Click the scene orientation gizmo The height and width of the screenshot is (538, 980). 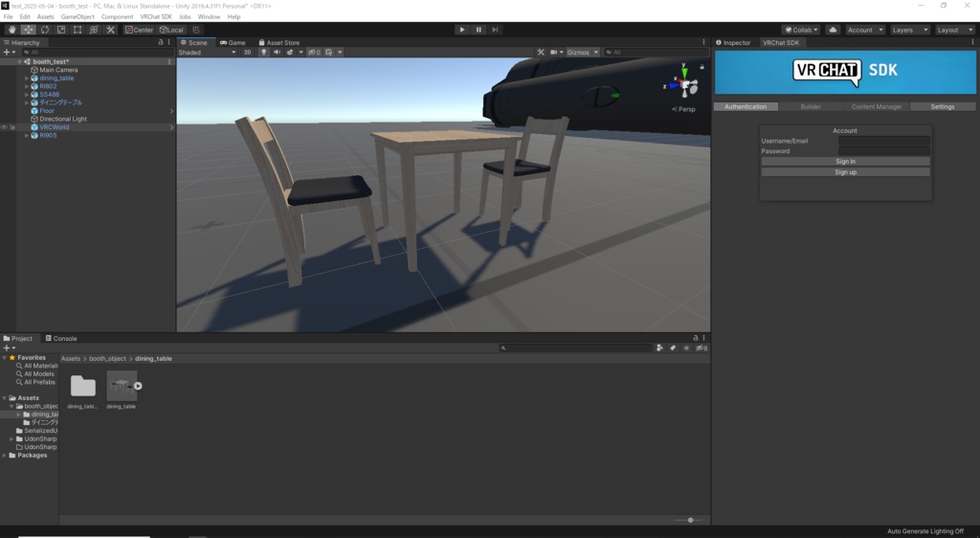coord(685,83)
